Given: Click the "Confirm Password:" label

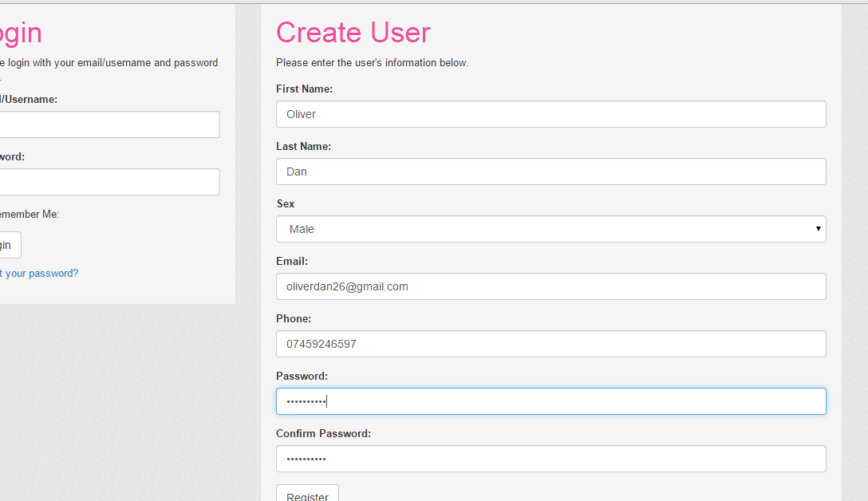Looking at the screenshot, I should pyautogui.click(x=323, y=434).
